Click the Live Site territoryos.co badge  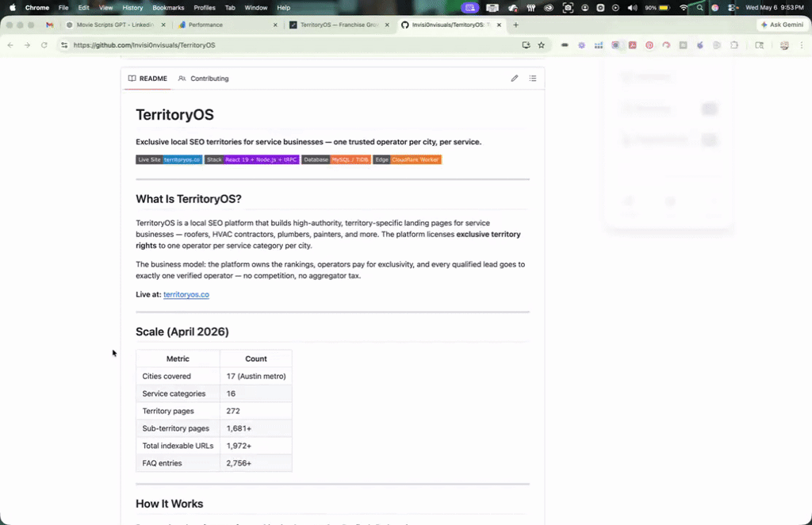point(169,159)
